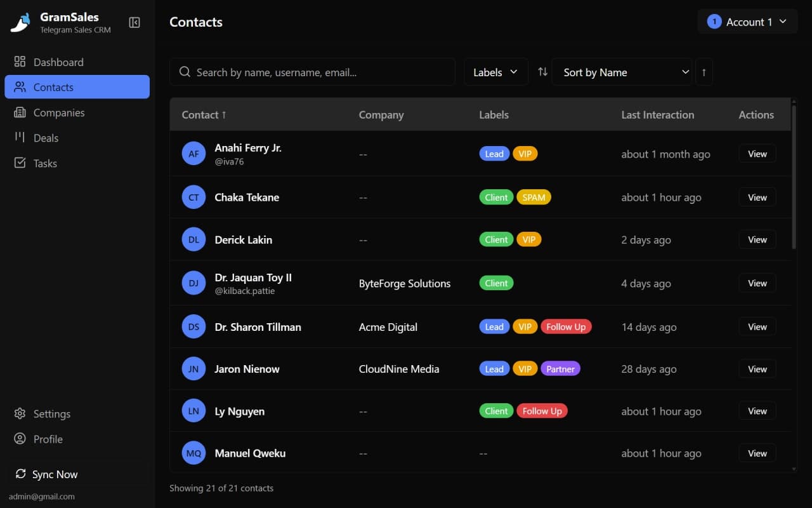Open the Deals section icon
Screen dimensions: 812x508
click(20, 138)
